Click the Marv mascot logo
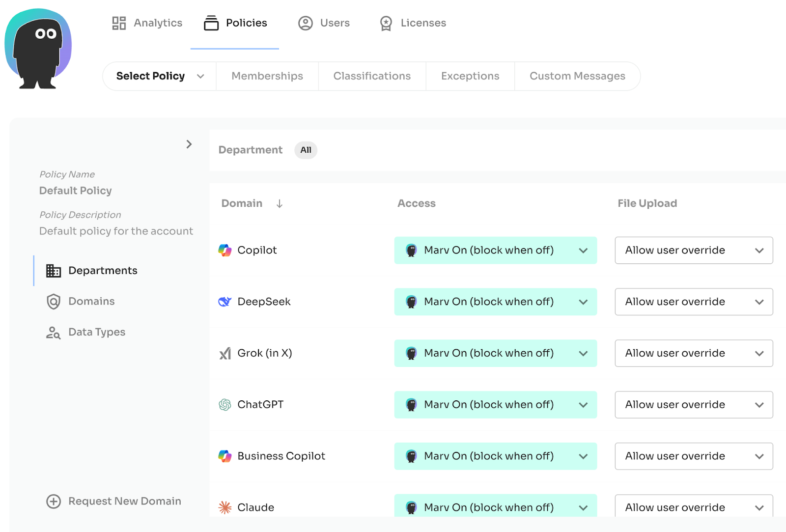This screenshot has height=532, width=786. (38, 49)
